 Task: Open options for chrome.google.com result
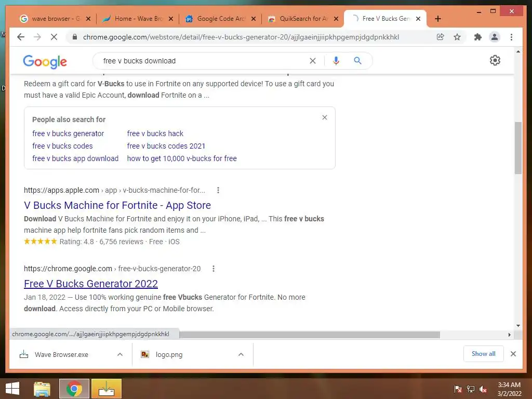coord(214,269)
